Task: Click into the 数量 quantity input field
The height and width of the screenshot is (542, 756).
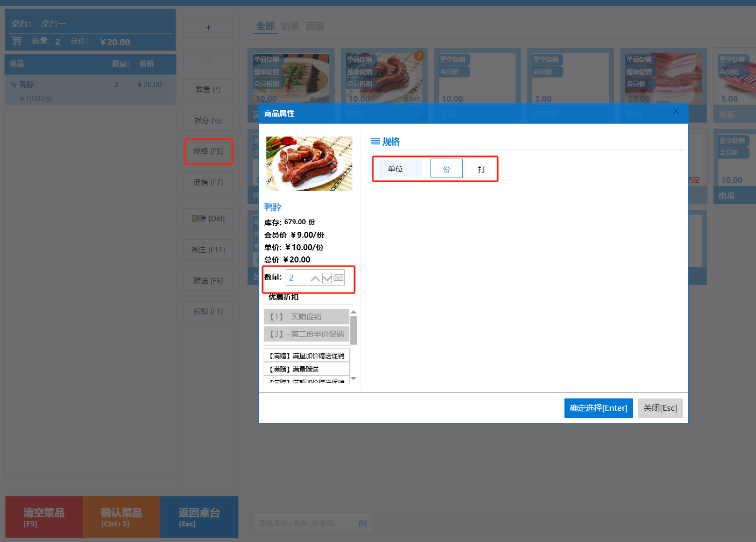Action: click(298, 278)
